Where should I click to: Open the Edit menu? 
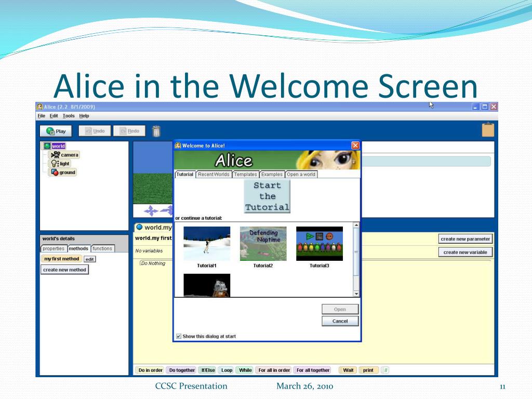(54, 116)
